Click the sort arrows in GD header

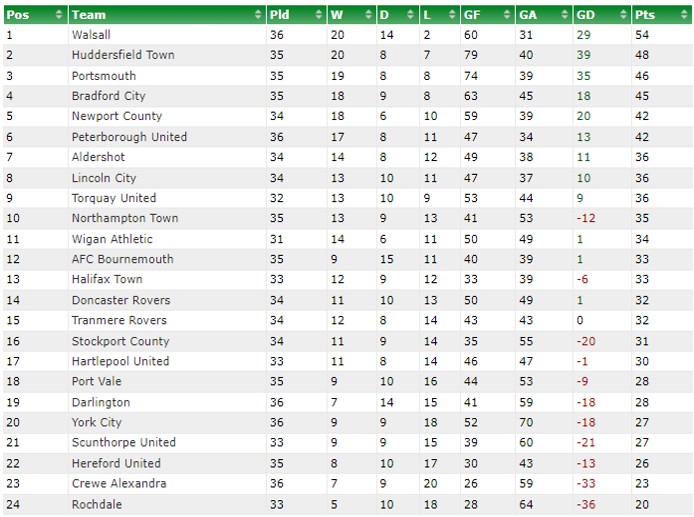pyautogui.click(x=624, y=15)
